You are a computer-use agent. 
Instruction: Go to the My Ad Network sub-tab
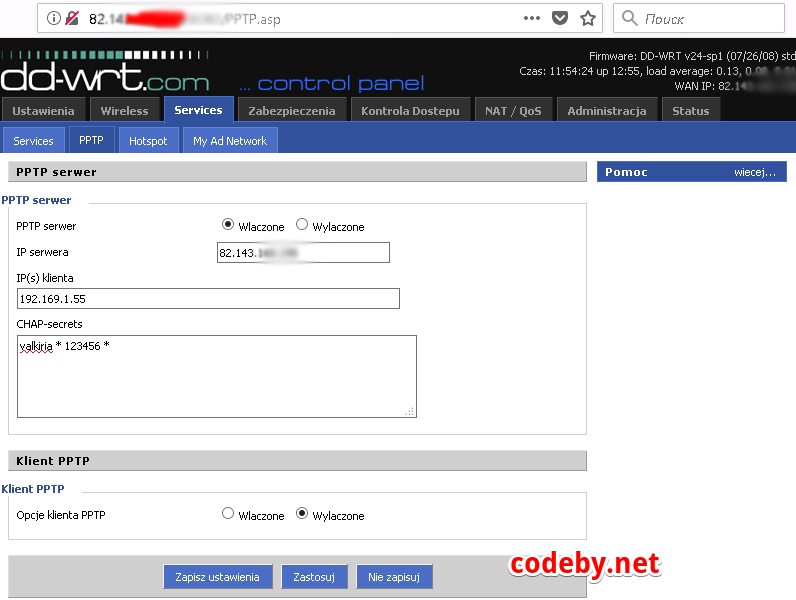click(230, 141)
